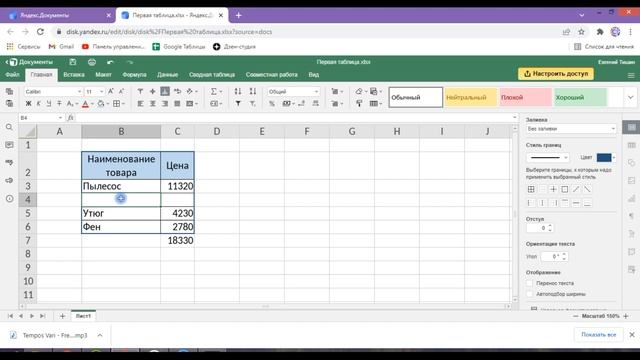The height and width of the screenshot is (360, 640).
Task: Apply strikethrough formatting icon
Action: [x=59, y=104]
